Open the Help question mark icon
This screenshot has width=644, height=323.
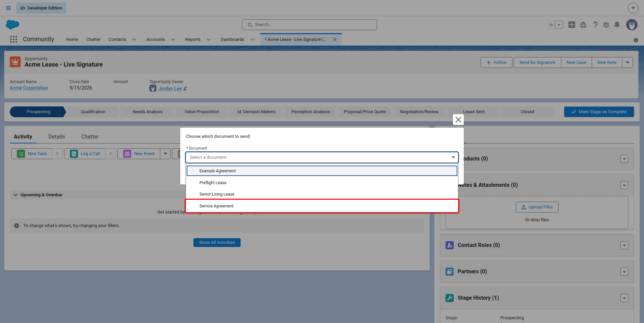[x=595, y=25]
